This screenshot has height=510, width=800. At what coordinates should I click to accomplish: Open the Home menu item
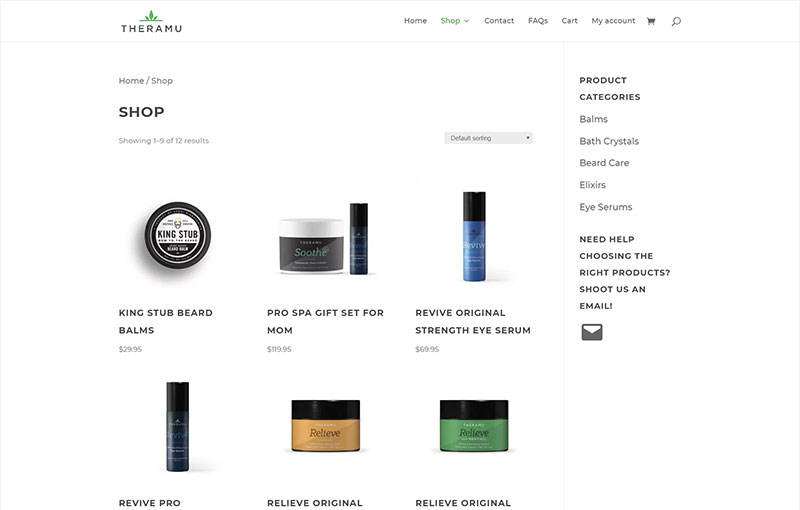[415, 21]
